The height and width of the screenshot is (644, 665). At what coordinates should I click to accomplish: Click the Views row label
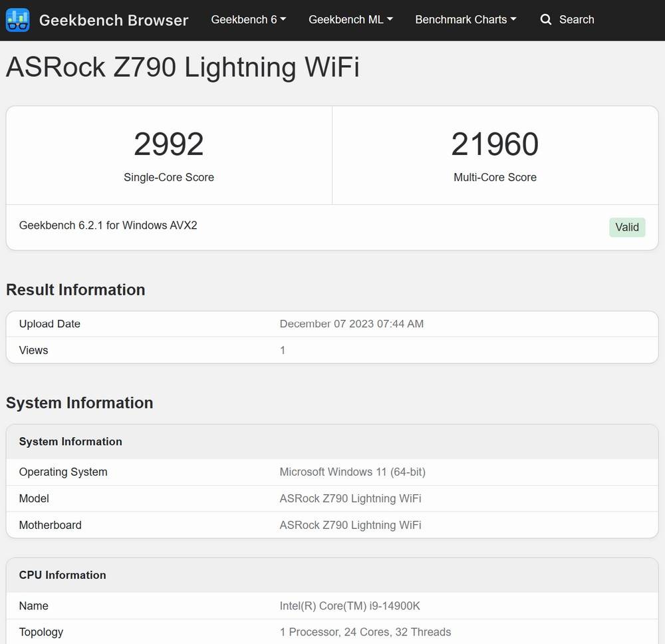point(34,351)
